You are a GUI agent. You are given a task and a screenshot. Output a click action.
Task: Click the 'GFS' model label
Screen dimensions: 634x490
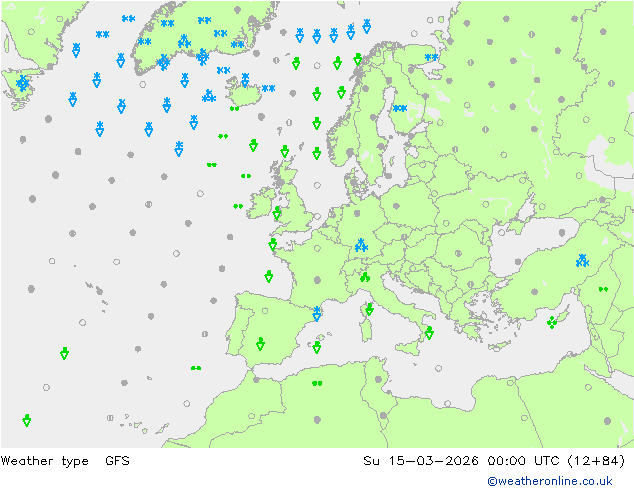[x=117, y=460]
